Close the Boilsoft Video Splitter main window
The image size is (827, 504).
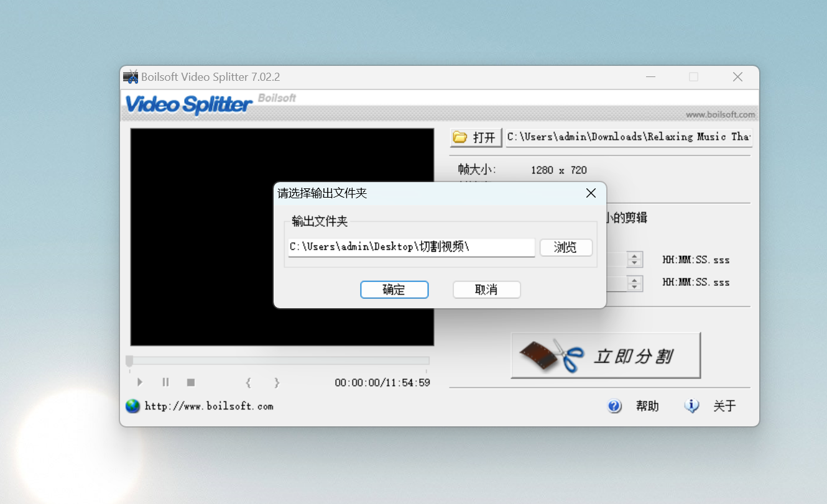(x=737, y=77)
